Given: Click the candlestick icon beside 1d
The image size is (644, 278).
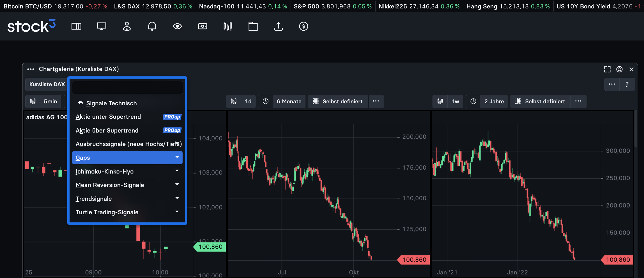Looking at the screenshot, I should 234,101.
